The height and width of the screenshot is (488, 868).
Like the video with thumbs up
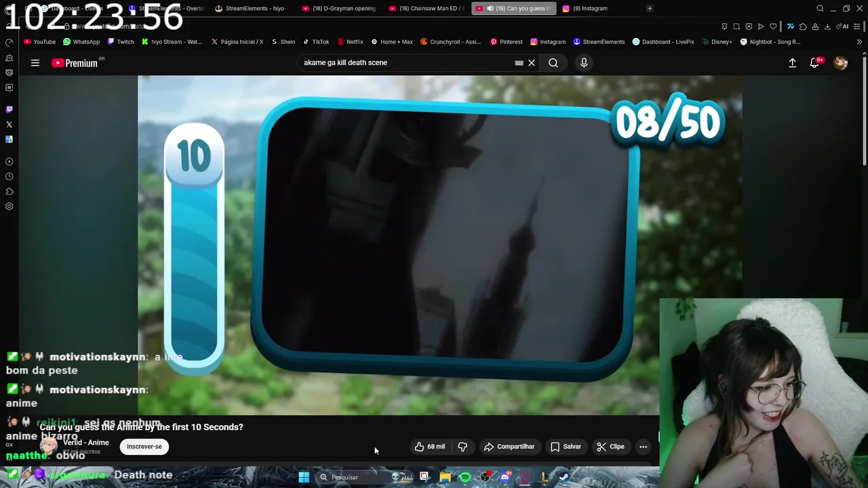(429, 447)
